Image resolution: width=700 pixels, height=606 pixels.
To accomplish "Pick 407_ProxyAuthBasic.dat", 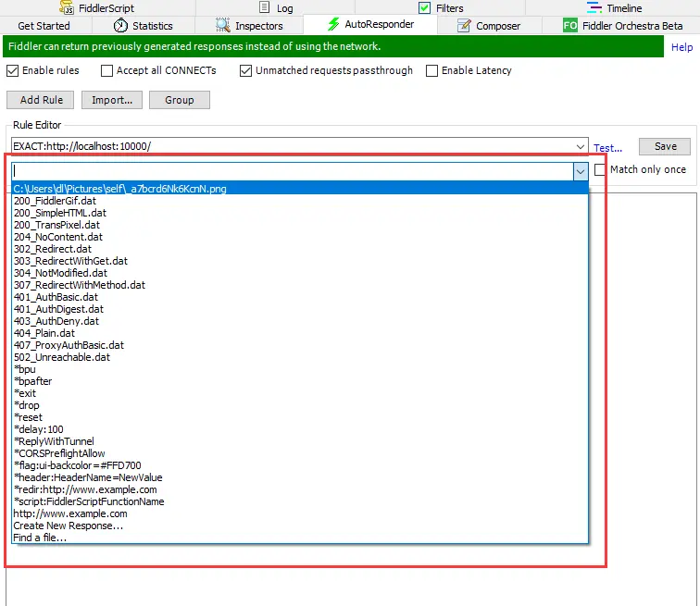I will (300, 345).
